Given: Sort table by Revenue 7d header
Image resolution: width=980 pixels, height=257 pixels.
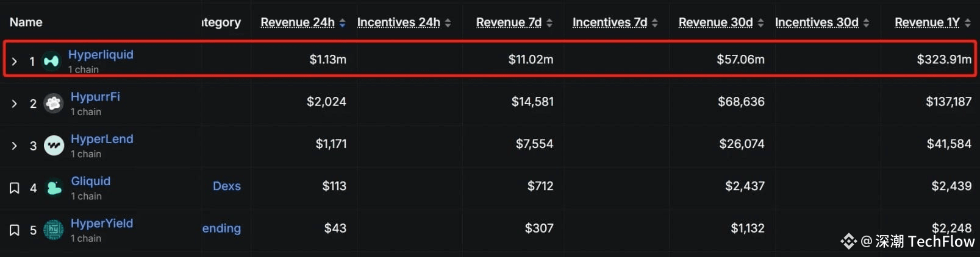Looking at the screenshot, I should [x=509, y=23].
